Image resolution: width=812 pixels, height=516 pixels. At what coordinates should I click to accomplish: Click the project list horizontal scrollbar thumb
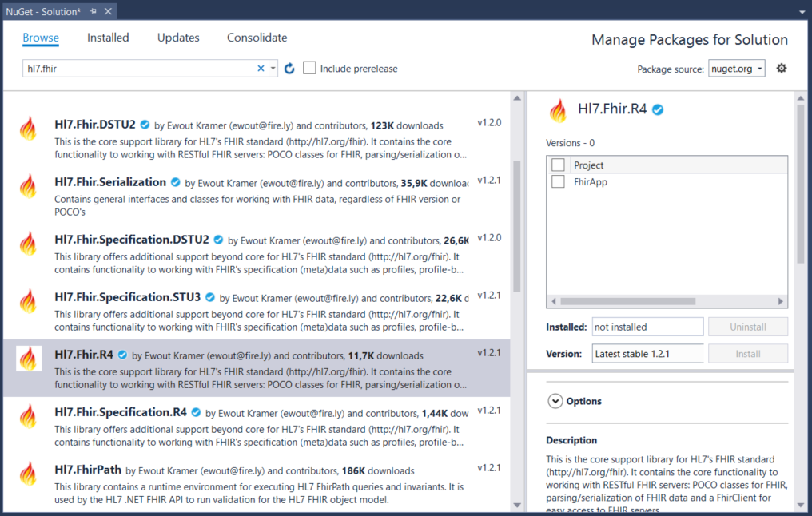coord(627,301)
